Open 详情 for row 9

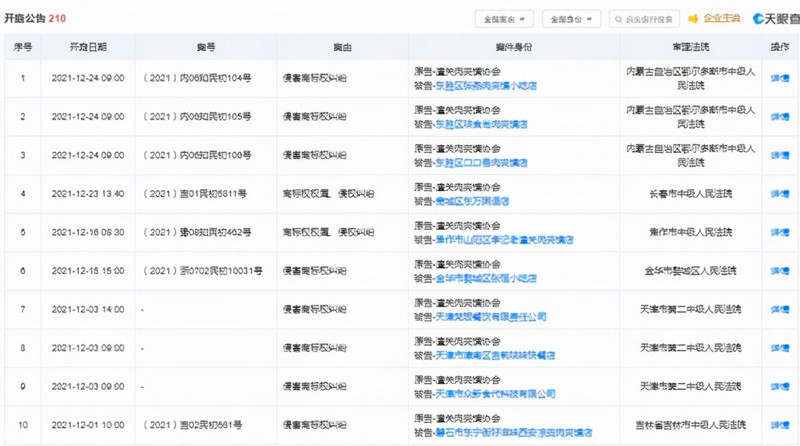(780, 386)
